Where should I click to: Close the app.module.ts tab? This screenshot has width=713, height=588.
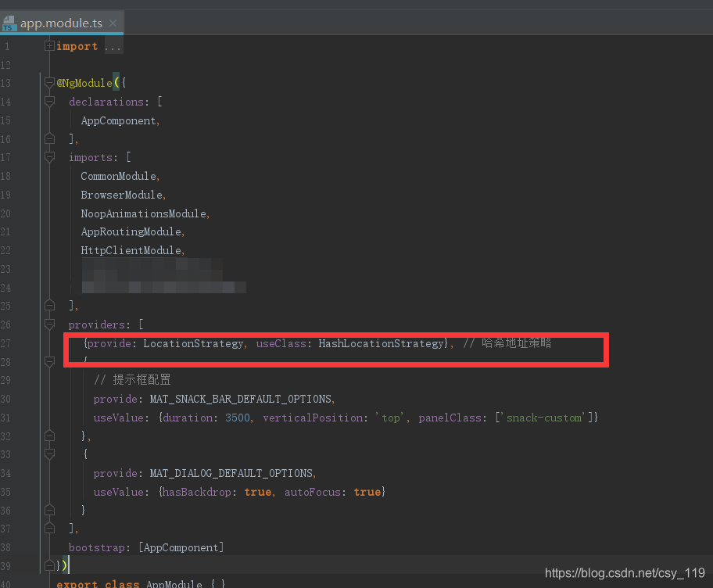[x=113, y=23]
